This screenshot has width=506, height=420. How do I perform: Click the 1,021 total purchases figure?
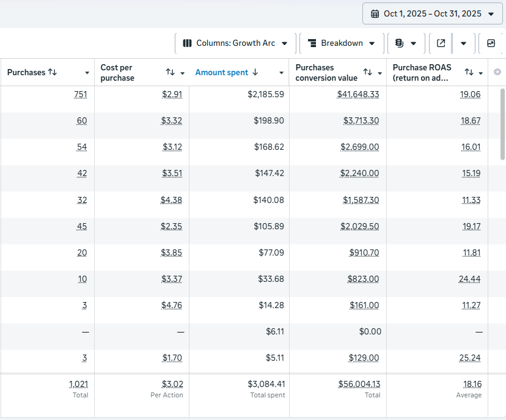coord(78,384)
